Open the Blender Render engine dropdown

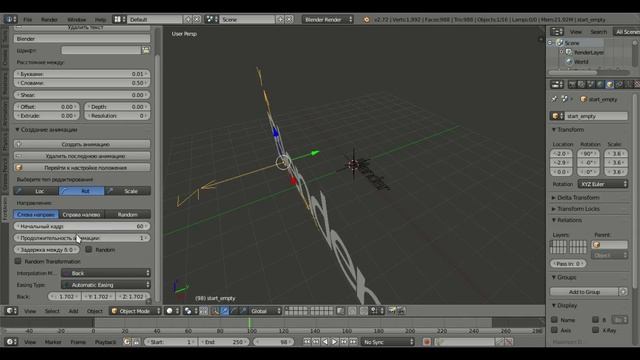pos(328,19)
